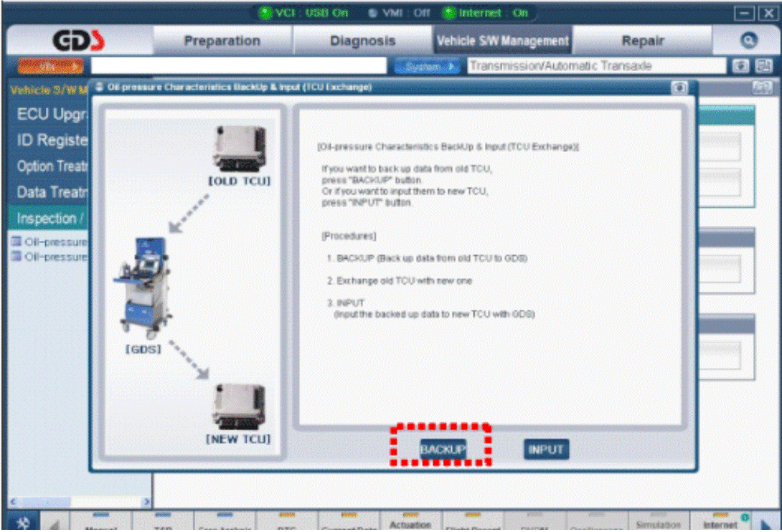Screen dimensions: 782x532
Task: Switch to the Diagnosis tab
Action: click(362, 40)
